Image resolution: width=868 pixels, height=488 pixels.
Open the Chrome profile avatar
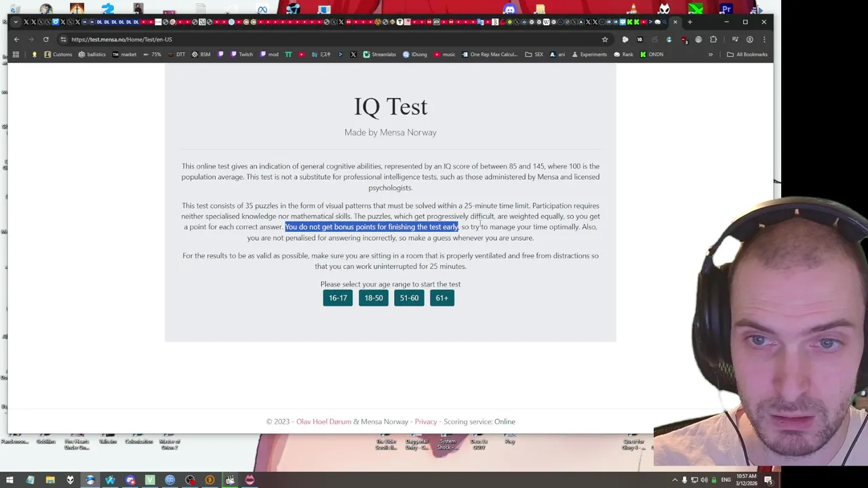749,39
